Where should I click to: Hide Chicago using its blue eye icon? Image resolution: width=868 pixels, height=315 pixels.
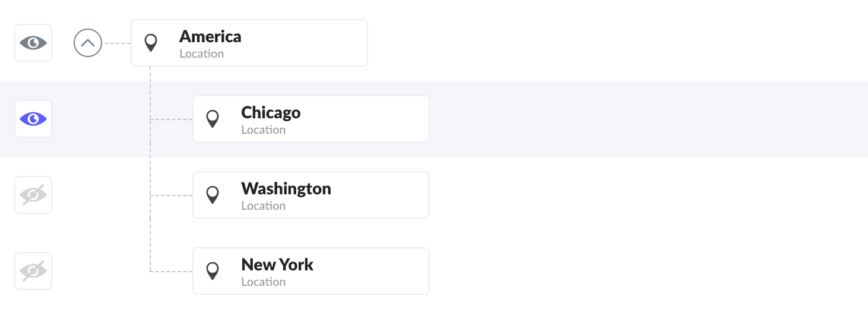pos(33,119)
